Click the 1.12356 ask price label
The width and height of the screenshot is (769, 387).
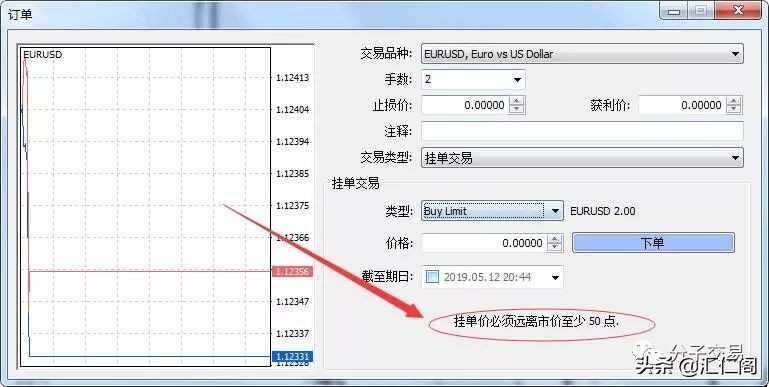[292, 271]
